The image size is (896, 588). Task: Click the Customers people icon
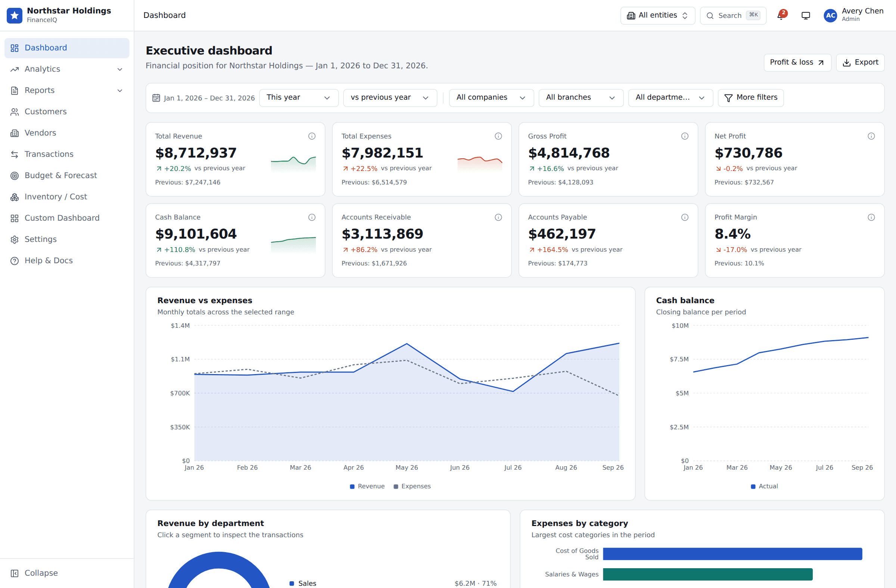14,112
